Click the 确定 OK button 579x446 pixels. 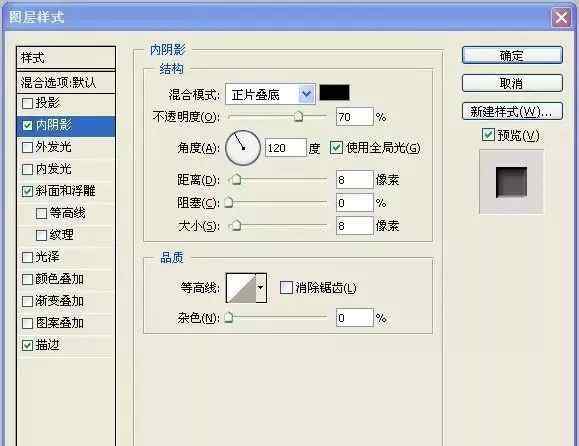point(512,55)
